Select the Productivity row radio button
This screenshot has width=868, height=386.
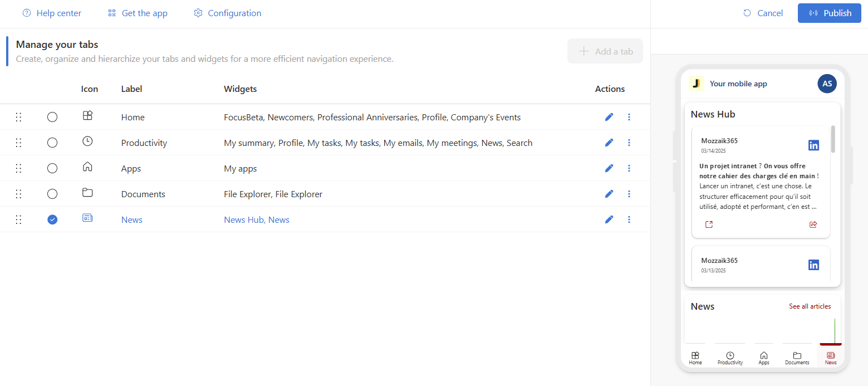[x=52, y=143]
